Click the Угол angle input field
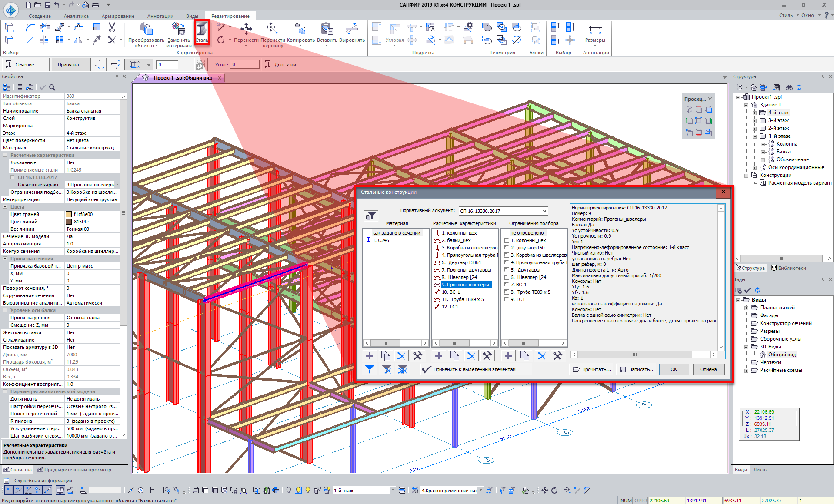Viewport: 834px width, 504px height. coord(244,65)
